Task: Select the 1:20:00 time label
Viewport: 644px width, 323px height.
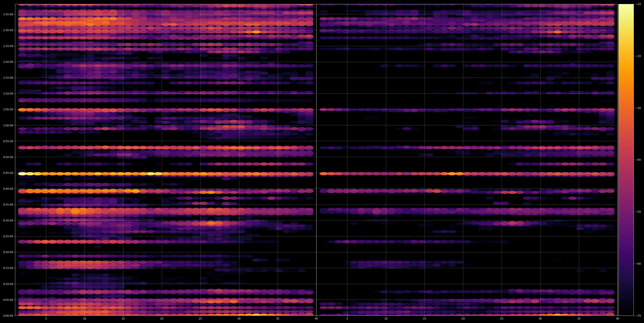Action: (x=8, y=62)
